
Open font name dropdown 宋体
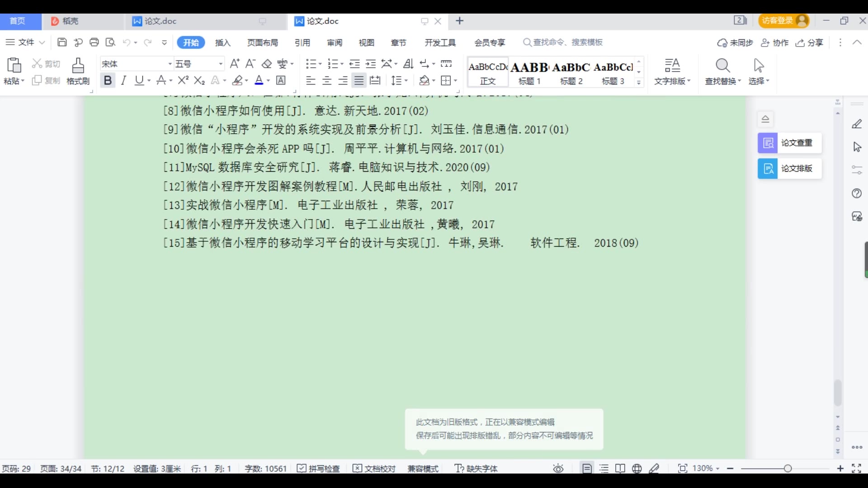[x=170, y=64]
